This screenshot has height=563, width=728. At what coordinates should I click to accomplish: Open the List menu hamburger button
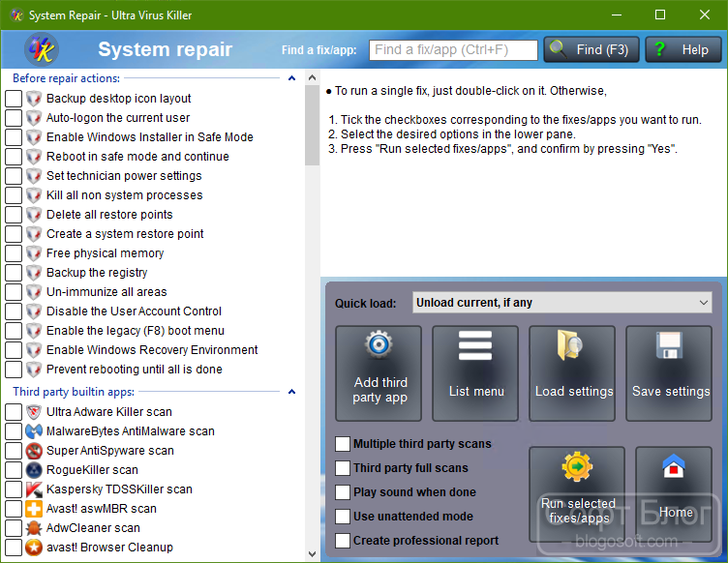475,373
